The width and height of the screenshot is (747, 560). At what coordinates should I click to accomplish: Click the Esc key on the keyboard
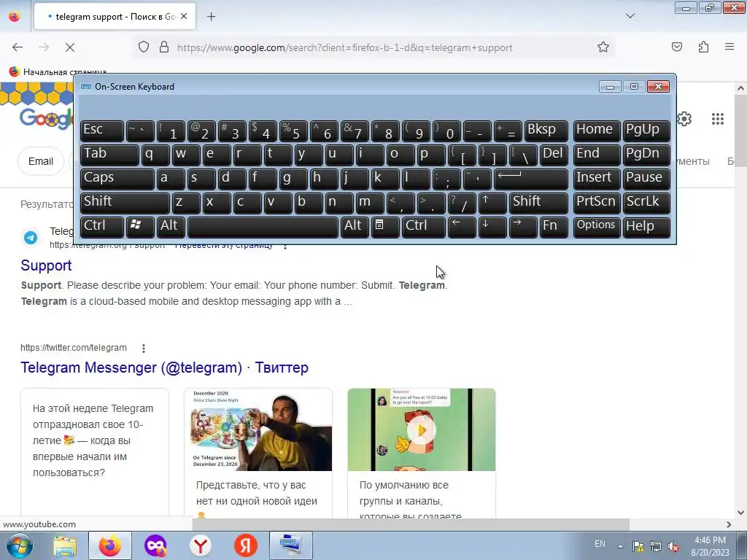(x=102, y=131)
